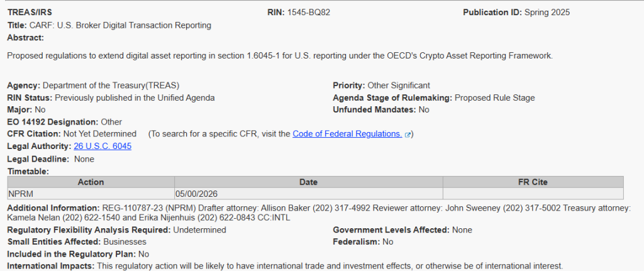Click the external link icon beside Code of Federal Regulations
Screen dimensions: 644x271
coord(408,135)
